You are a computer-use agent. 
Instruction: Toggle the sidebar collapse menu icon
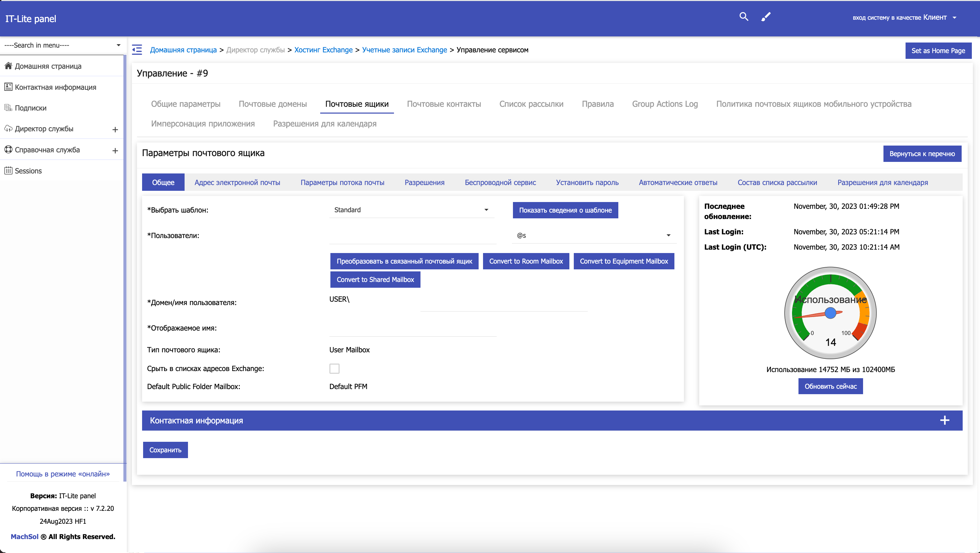137,50
